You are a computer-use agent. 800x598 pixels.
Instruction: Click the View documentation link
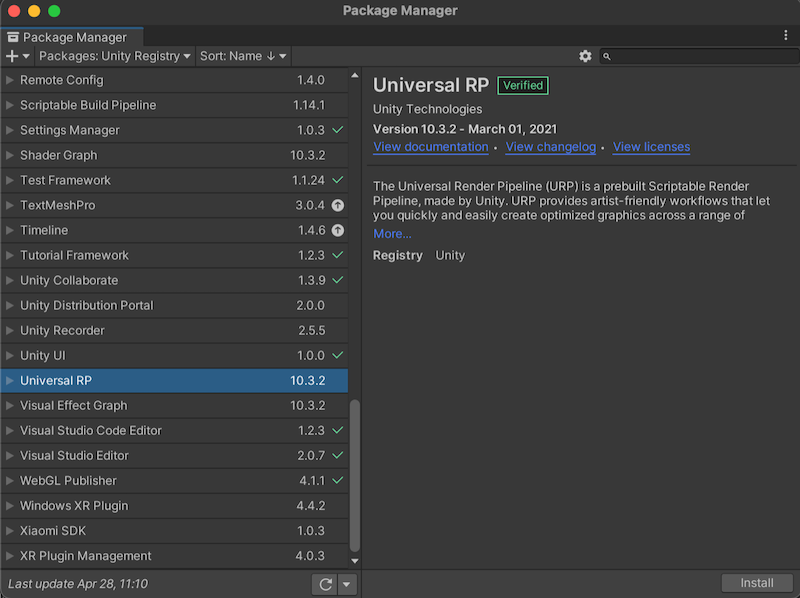(430, 147)
